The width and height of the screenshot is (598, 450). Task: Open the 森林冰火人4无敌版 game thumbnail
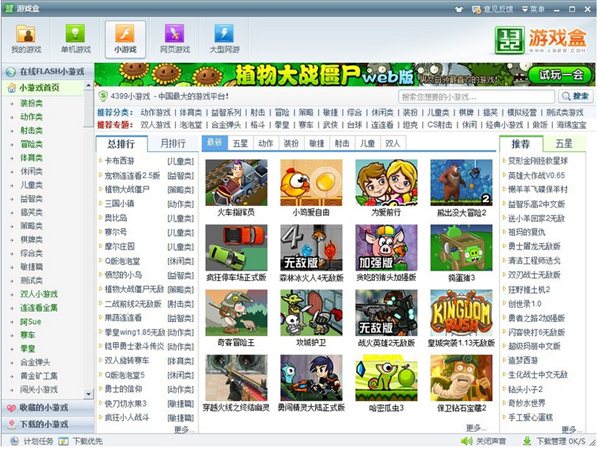pos(311,248)
